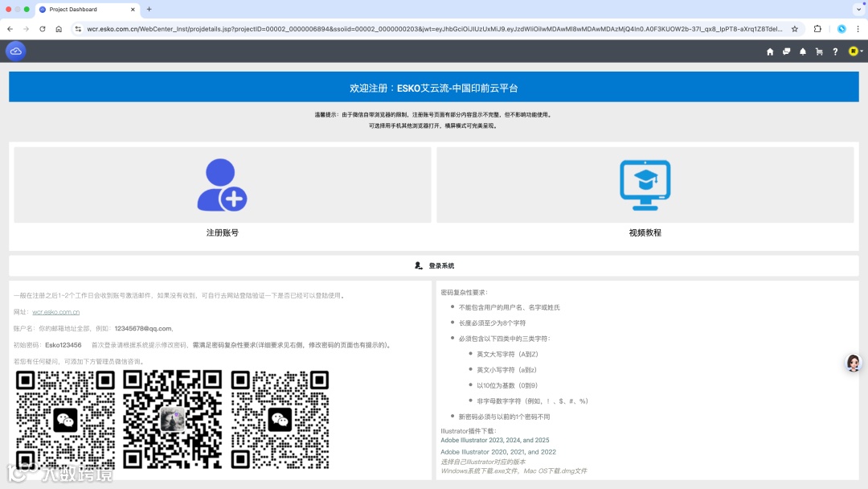Click the 视频教程 label
The width and height of the screenshot is (868, 489).
pyautogui.click(x=645, y=232)
